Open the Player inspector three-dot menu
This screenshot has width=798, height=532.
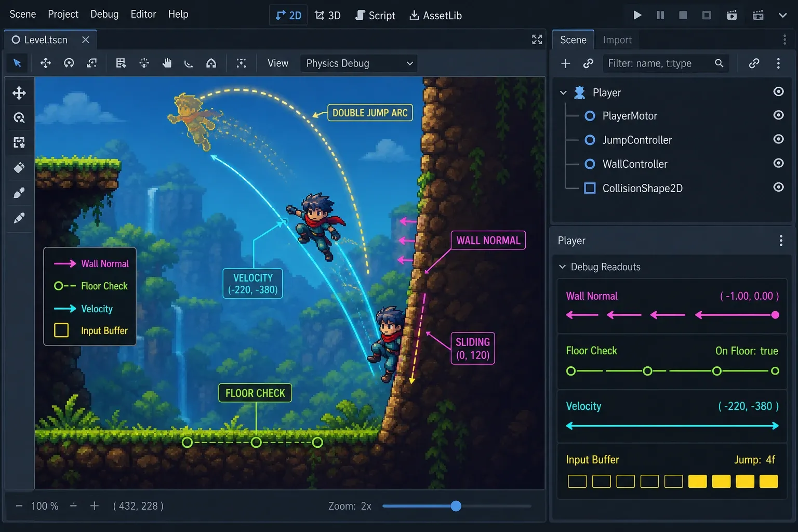tap(781, 240)
